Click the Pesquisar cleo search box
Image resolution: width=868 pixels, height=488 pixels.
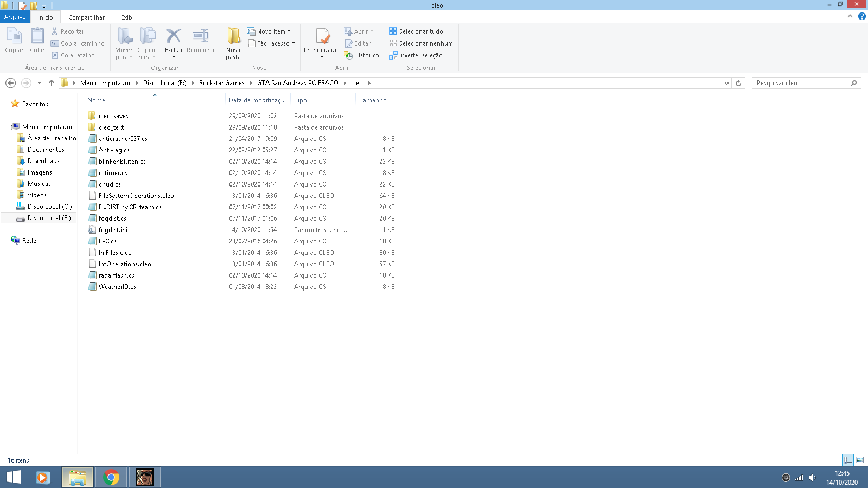(806, 83)
